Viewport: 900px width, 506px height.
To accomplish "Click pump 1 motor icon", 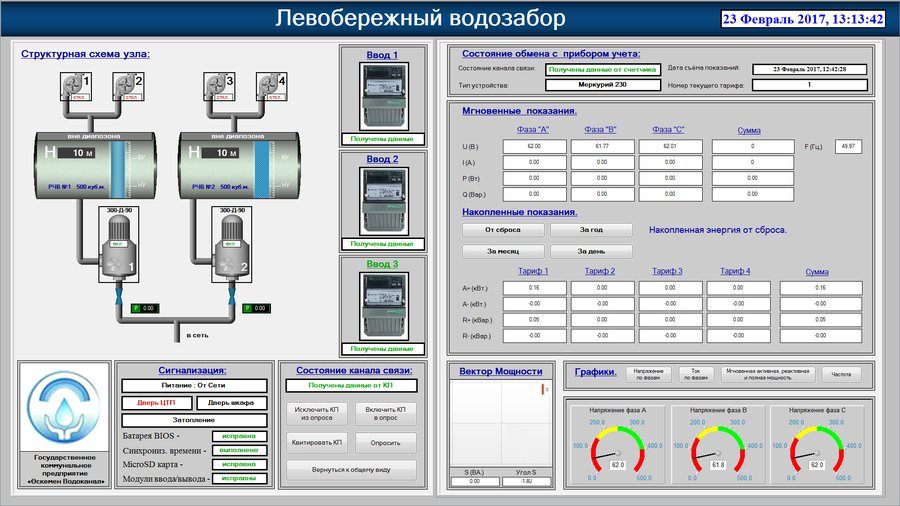I will tap(119, 245).
